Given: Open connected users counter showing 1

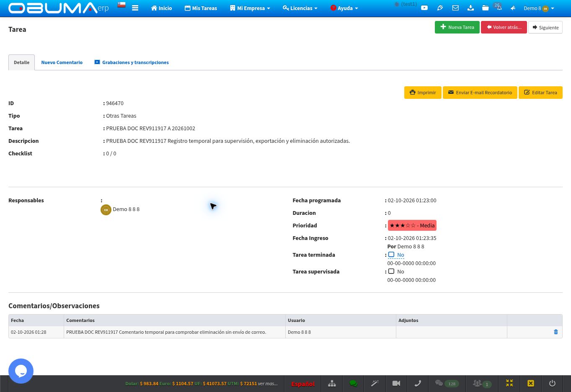Looking at the screenshot, I should tap(482, 383).
